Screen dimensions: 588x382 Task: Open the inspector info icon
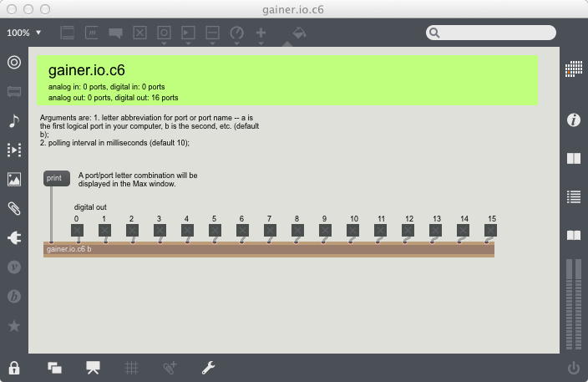click(x=574, y=120)
